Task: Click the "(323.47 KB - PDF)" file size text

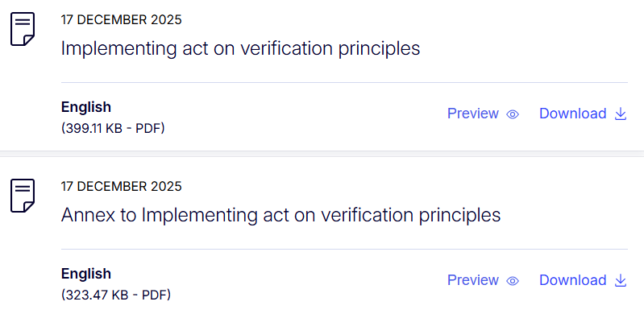Action: [116, 295]
